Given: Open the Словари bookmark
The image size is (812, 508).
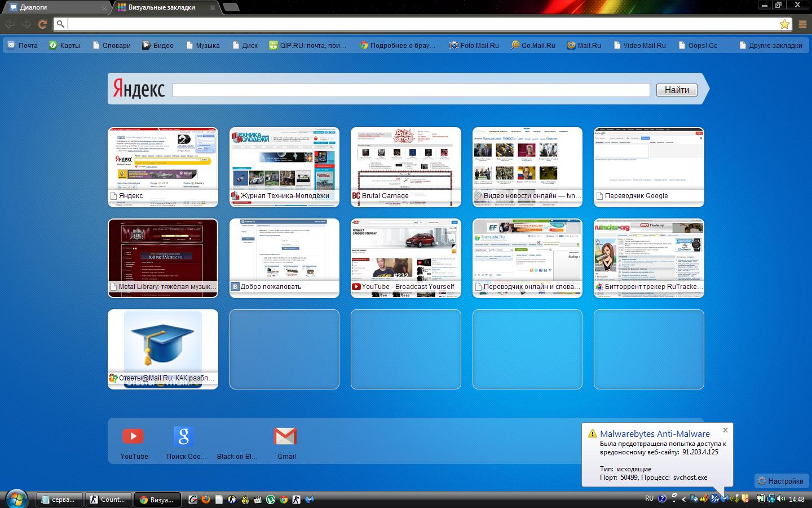Looking at the screenshot, I should 111,46.
